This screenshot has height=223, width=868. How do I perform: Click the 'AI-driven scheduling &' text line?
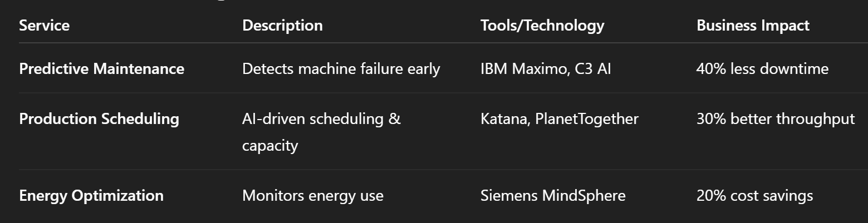(x=321, y=119)
